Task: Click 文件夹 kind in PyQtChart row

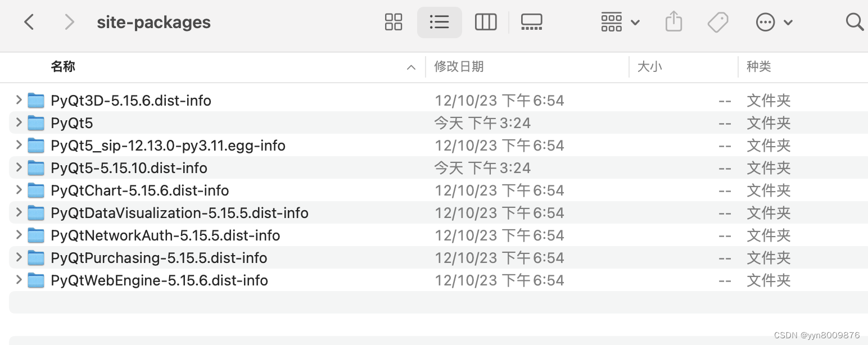Action: point(768,190)
